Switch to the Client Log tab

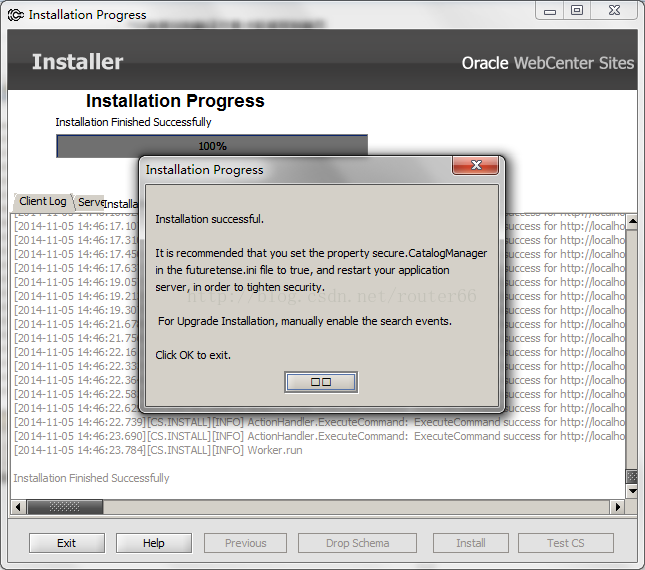pyautogui.click(x=42, y=202)
